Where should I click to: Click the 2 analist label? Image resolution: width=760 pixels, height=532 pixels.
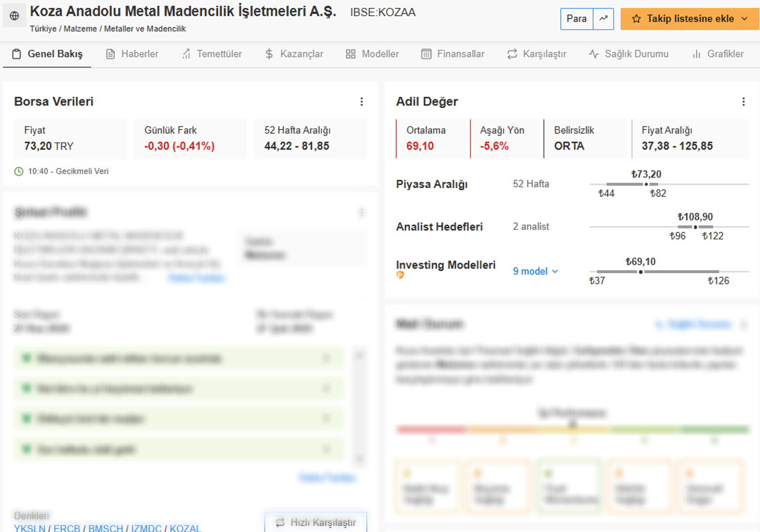[531, 227]
